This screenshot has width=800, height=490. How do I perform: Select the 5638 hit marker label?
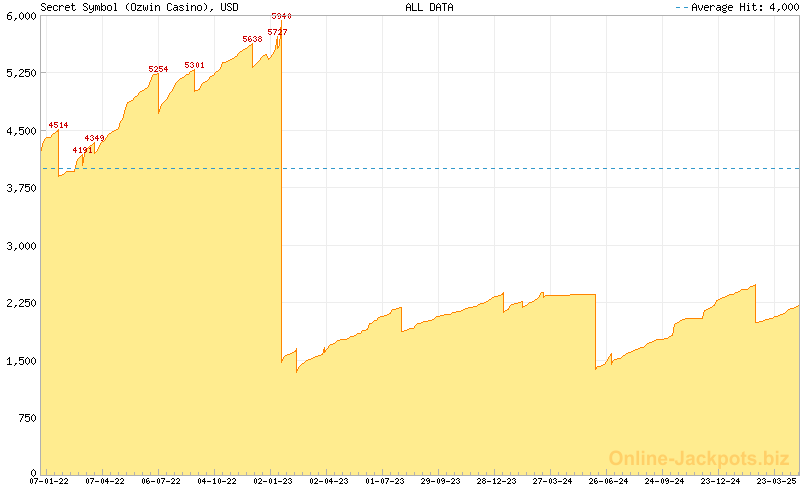(252, 39)
